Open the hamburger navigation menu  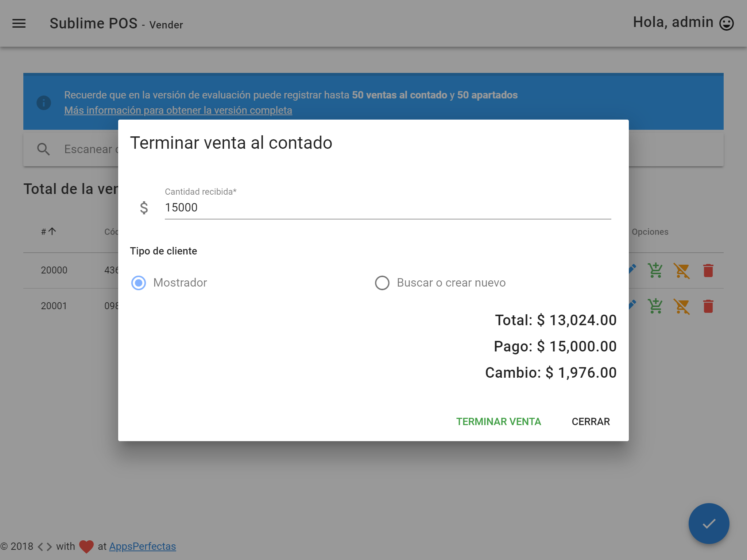tap(19, 24)
